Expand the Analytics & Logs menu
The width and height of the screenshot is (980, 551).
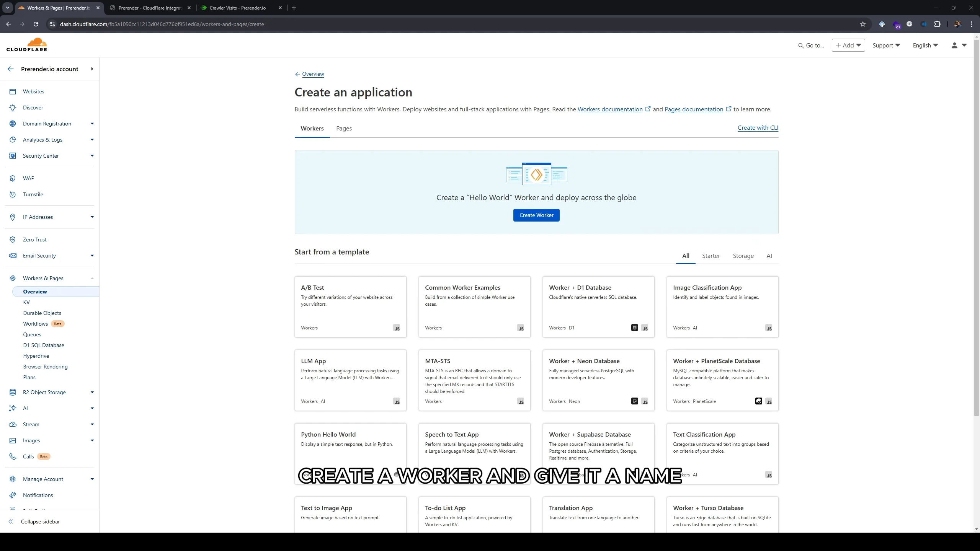pyautogui.click(x=92, y=140)
